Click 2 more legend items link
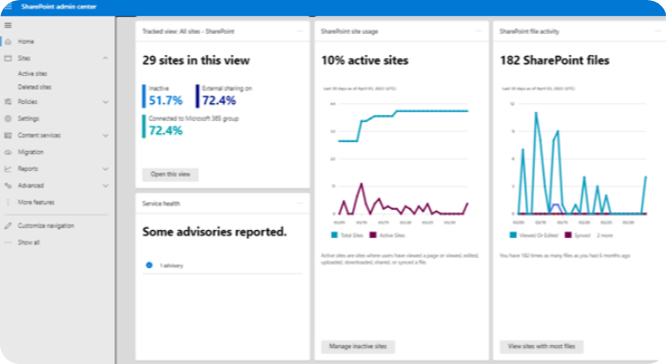Screen dimensions: 667x364 tap(604, 235)
